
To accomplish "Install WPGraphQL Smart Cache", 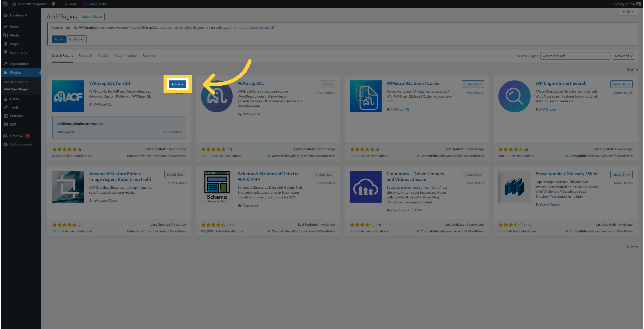I will (x=473, y=84).
